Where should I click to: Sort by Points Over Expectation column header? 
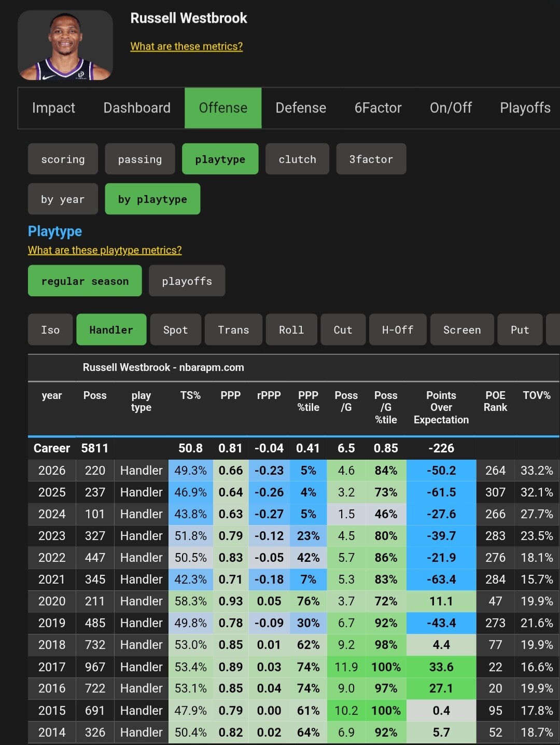point(441,408)
